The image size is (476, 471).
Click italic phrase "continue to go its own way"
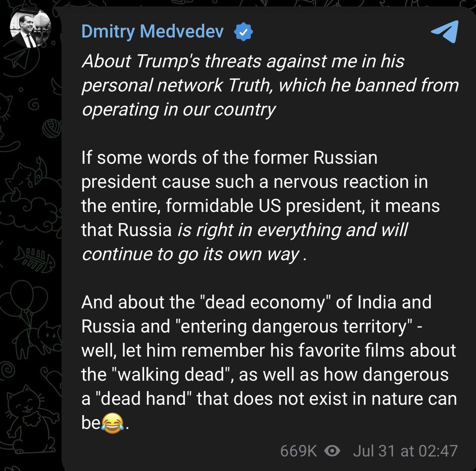point(190,254)
